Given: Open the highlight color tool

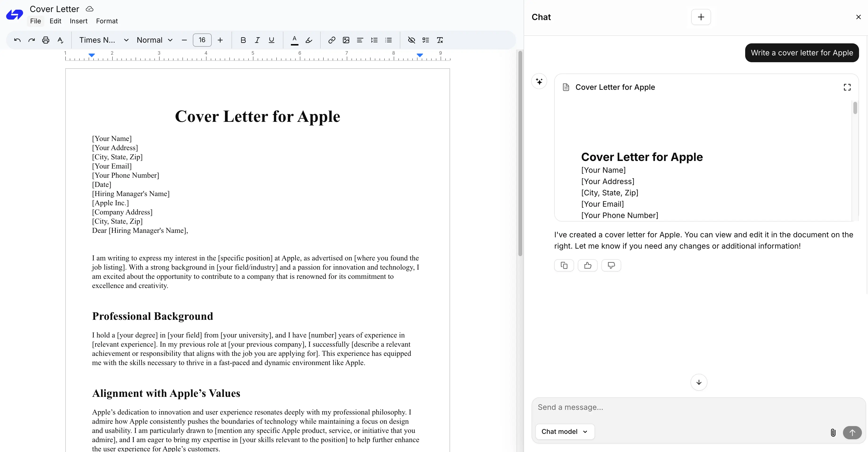Looking at the screenshot, I should coord(309,40).
